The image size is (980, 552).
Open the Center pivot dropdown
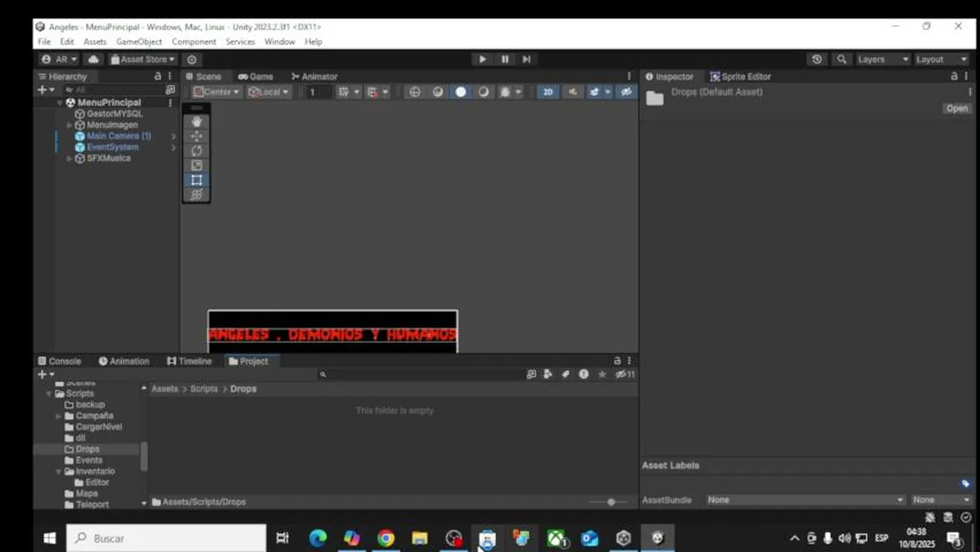point(215,92)
